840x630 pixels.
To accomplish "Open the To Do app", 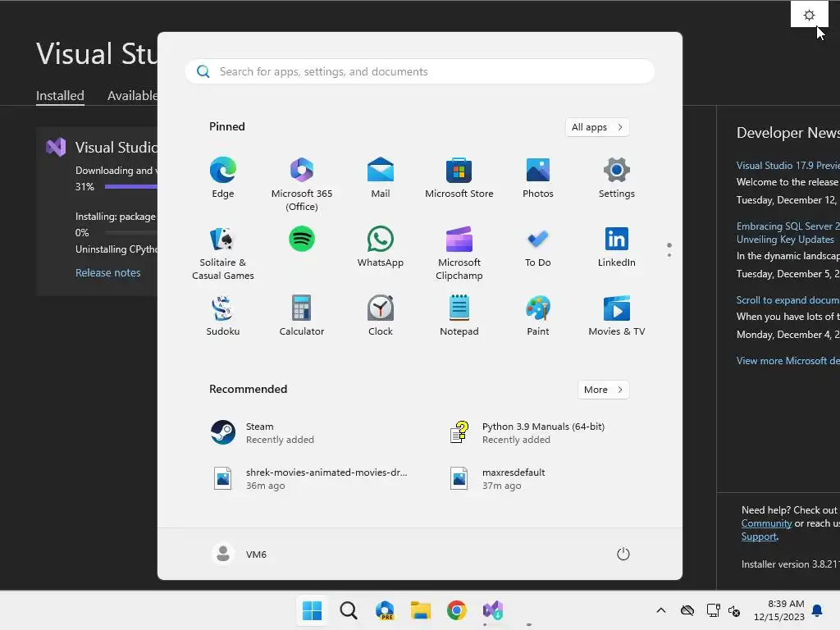I will point(538,247).
